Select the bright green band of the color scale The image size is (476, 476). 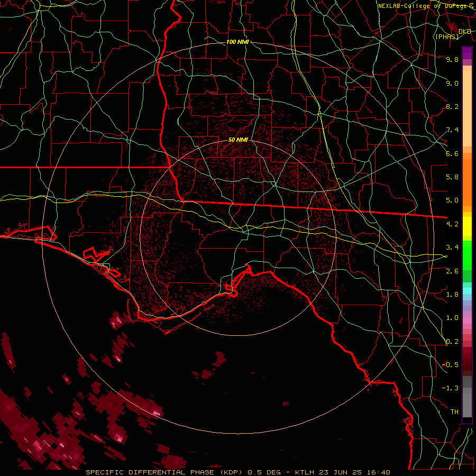pos(467,254)
